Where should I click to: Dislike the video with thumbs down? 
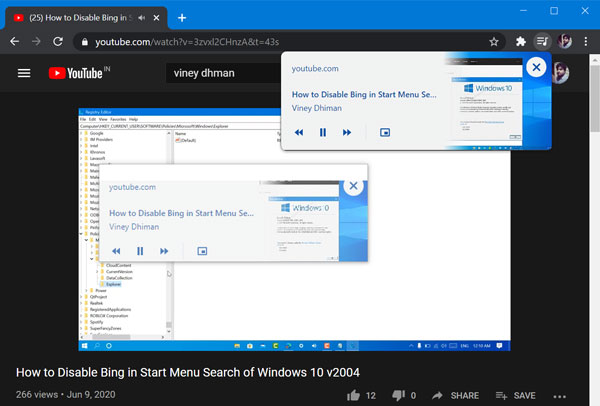(x=398, y=395)
